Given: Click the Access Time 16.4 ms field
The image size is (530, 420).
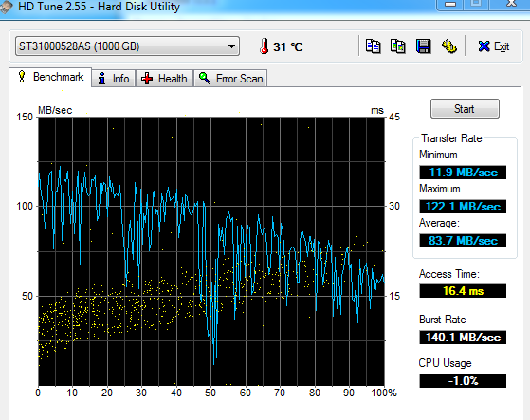Looking at the screenshot, I should (x=463, y=291).
